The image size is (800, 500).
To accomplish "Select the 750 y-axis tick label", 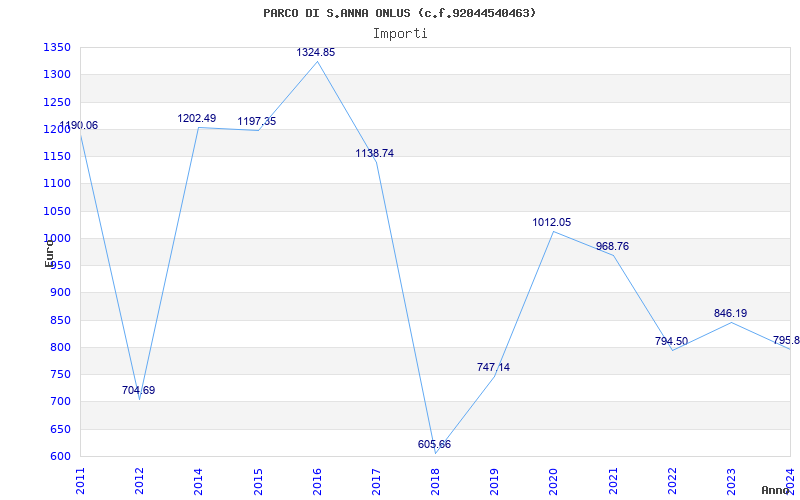I will pyautogui.click(x=60, y=374).
